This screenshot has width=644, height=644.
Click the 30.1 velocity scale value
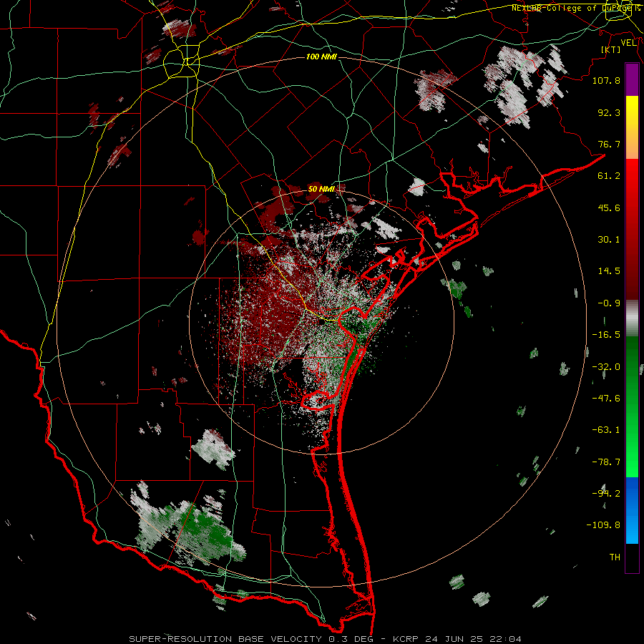click(609, 240)
